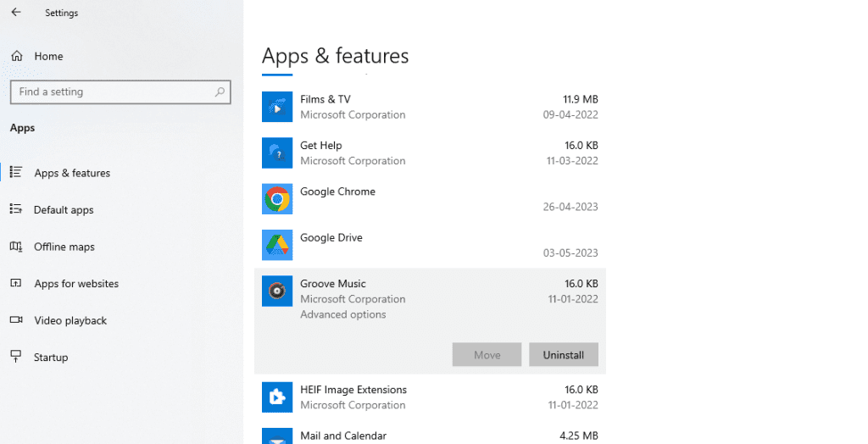The height and width of the screenshot is (444, 868).
Task: Click the Startup sidebar icon
Action: pyautogui.click(x=16, y=357)
